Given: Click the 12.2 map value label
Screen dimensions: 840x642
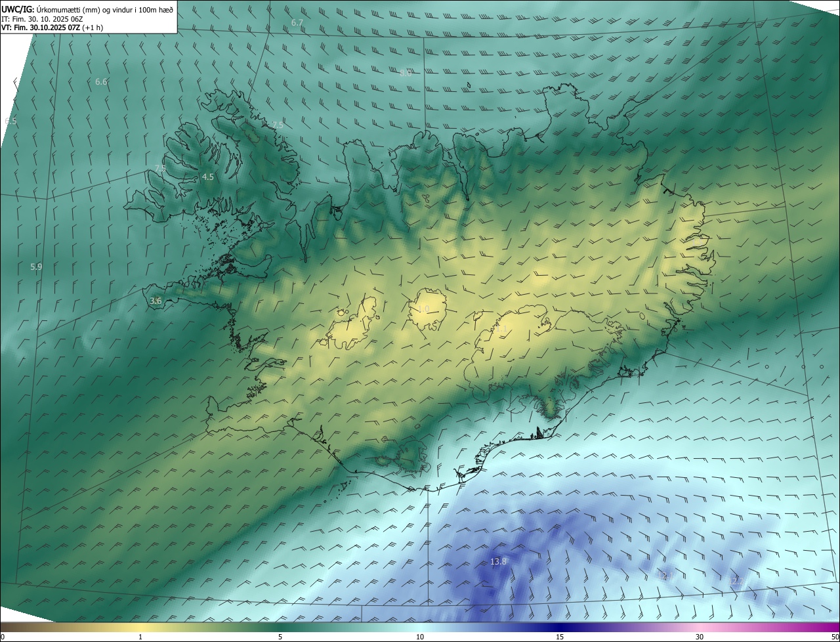Looking at the screenshot, I should (736, 581).
